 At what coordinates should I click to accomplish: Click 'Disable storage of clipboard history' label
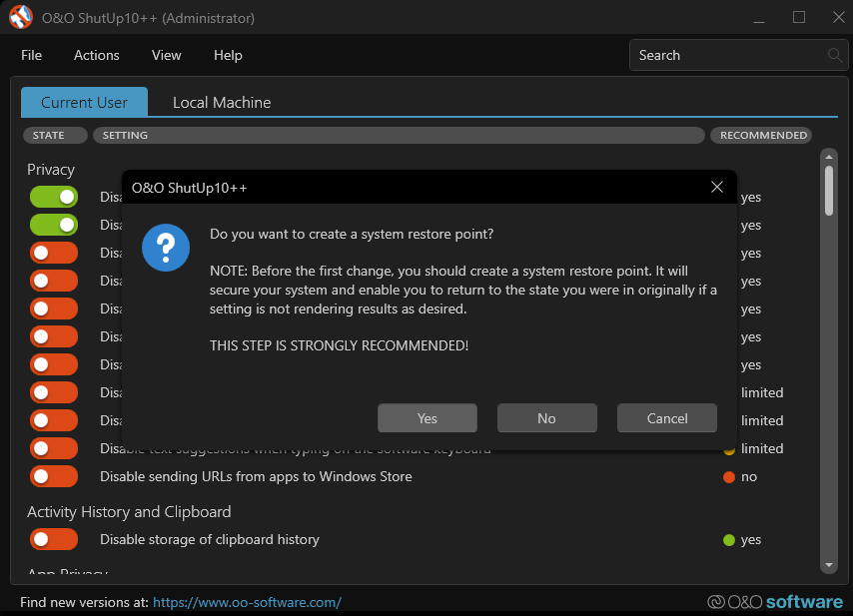coord(210,540)
